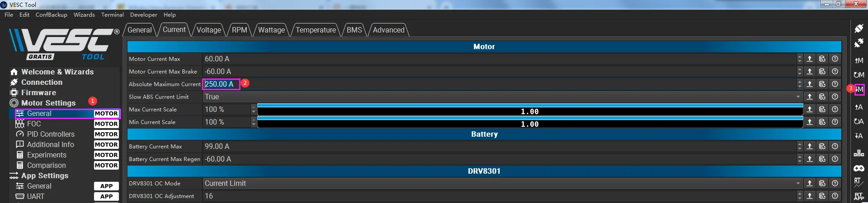The height and width of the screenshot is (203, 868).
Task: Click the Battery Current Max value field
Action: pos(499,146)
